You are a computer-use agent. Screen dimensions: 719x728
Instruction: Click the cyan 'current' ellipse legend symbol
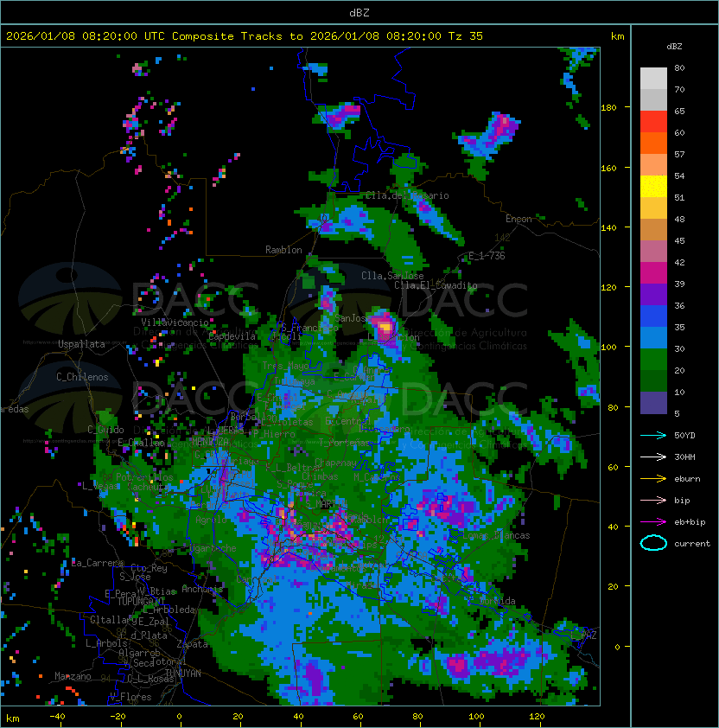[653, 543]
